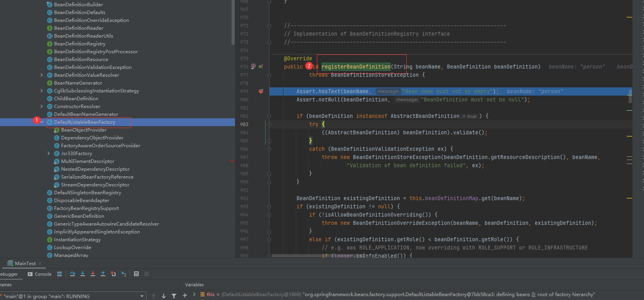Click the Step Over debugger icon
Screen dimensions: 644x300
tap(72, 274)
